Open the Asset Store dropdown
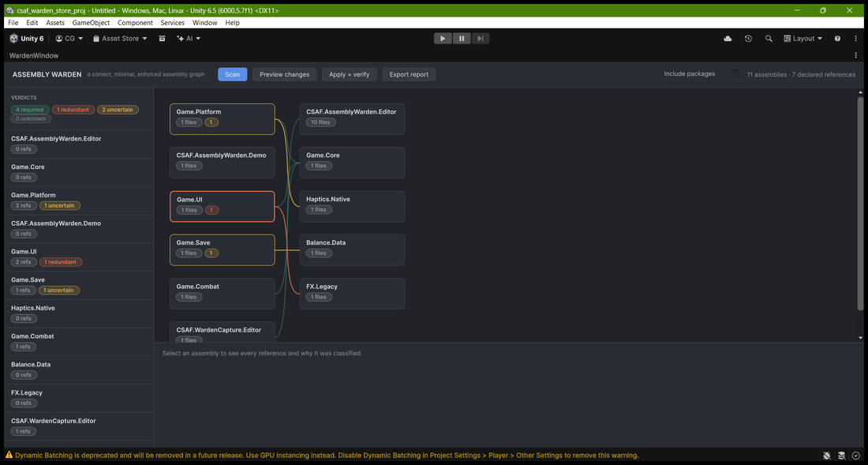This screenshot has width=868, height=465. 120,38
